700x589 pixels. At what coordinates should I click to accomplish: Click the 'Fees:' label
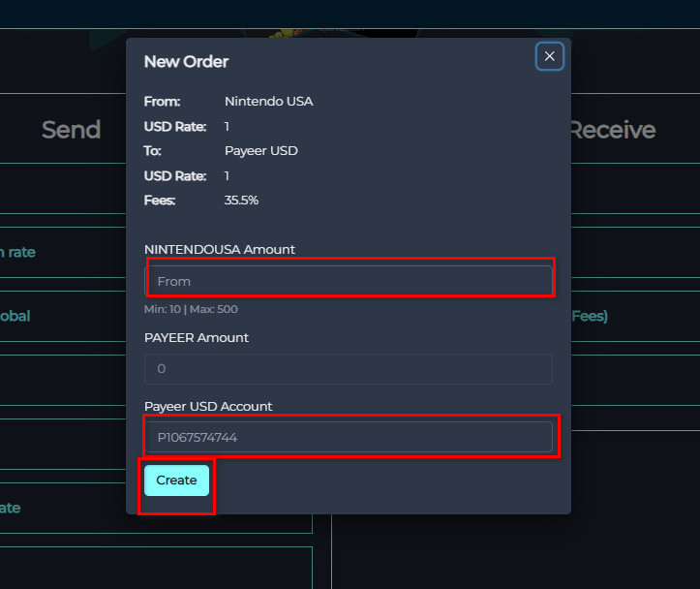coord(160,201)
